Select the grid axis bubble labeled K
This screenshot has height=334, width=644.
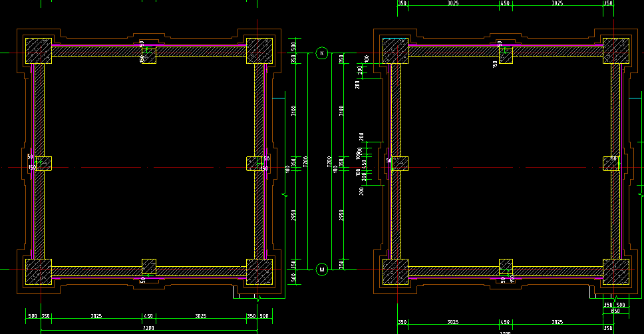click(x=322, y=53)
